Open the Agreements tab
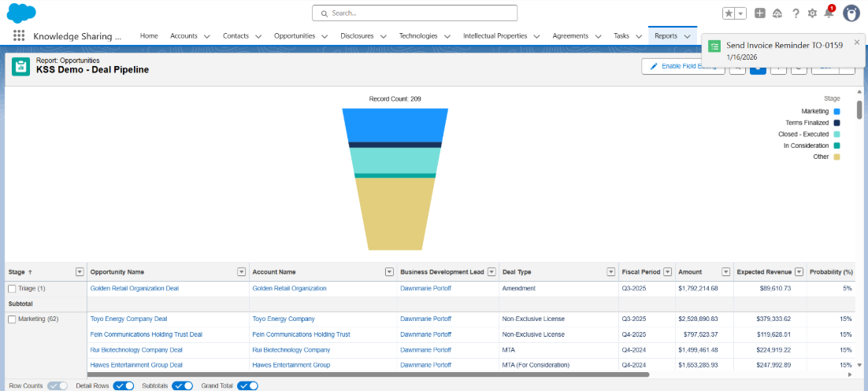868x391 pixels. point(570,36)
